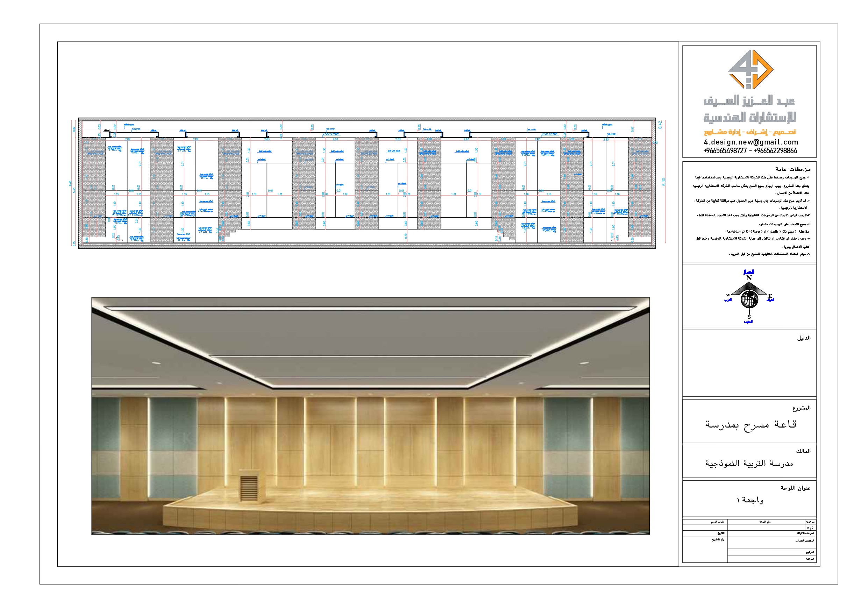Image resolution: width=868 pixels, height=614 pixels.
Task: Click the المهندس المعماري label
Action: [x=804, y=541]
